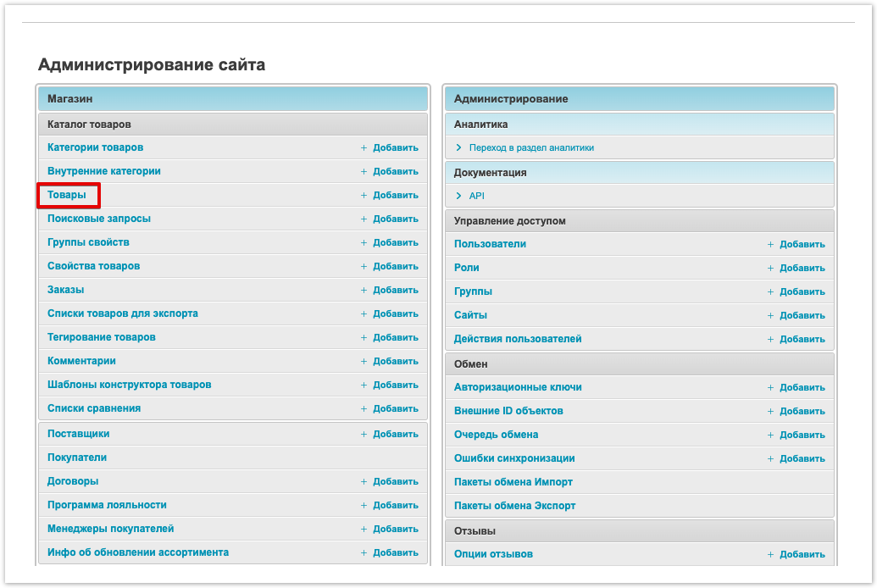Click the plus icon in the Очередь обмена row
Image resolution: width=877 pixels, height=588 pixels.
[771, 435]
